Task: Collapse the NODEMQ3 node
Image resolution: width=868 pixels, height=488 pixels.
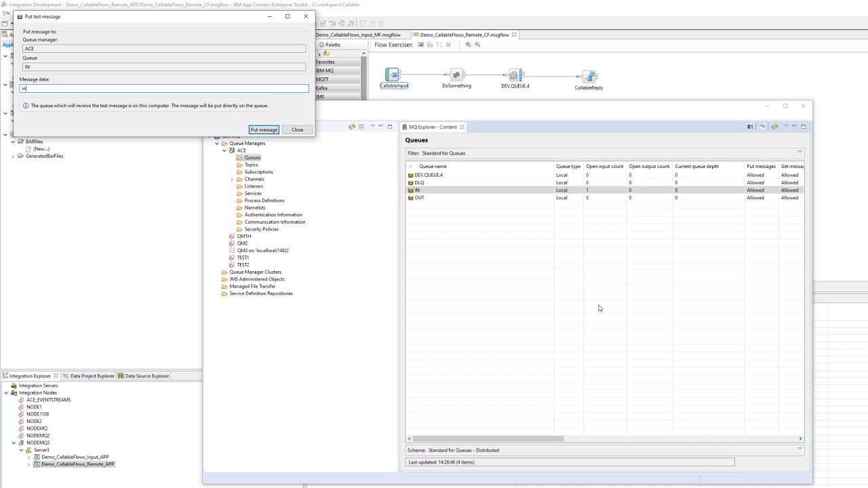Action: click(x=14, y=443)
